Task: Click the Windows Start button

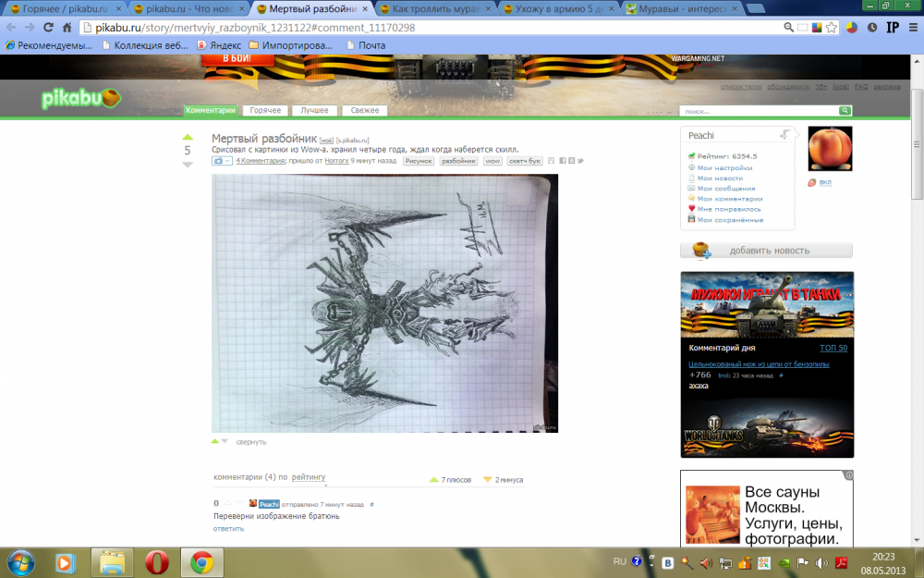Action: pyautogui.click(x=20, y=563)
